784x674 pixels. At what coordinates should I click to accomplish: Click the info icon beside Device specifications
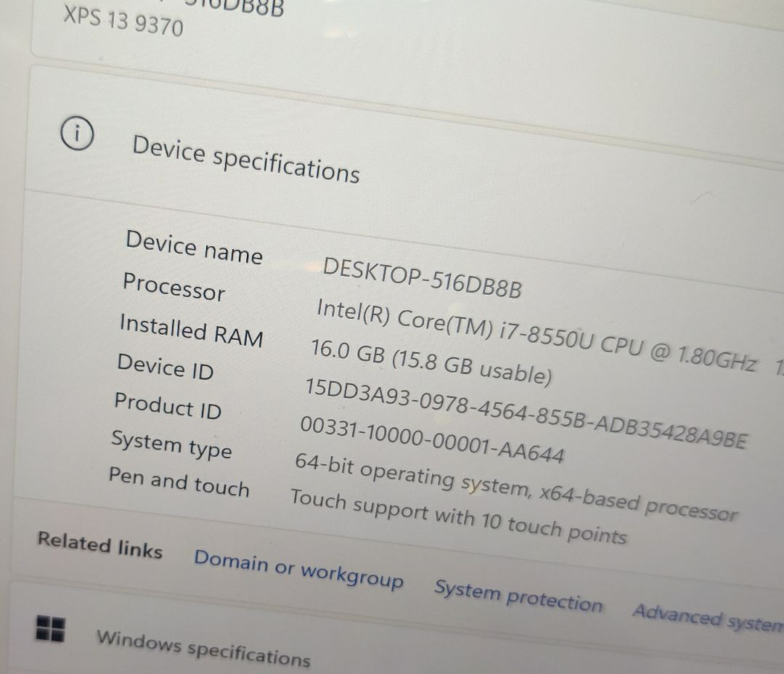[x=77, y=134]
